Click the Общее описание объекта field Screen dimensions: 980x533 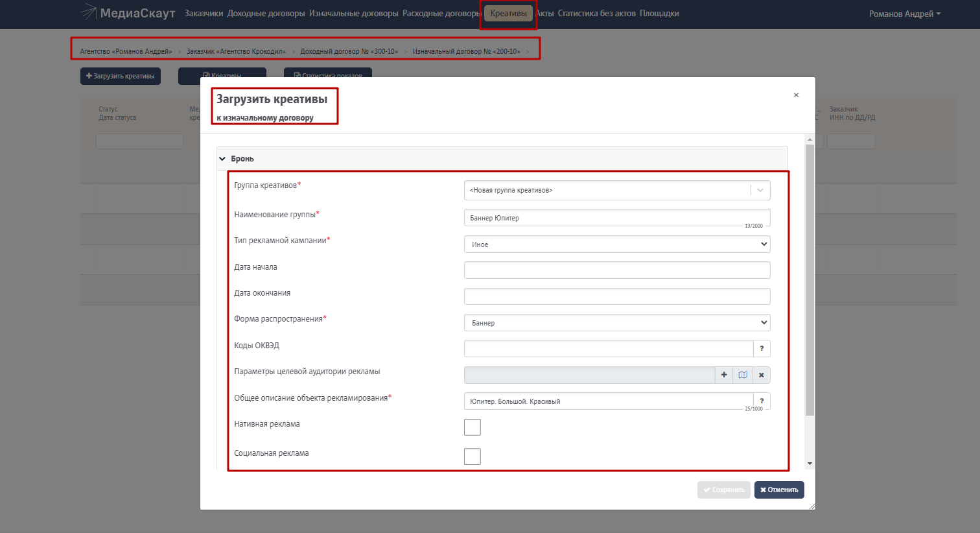pos(609,401)
